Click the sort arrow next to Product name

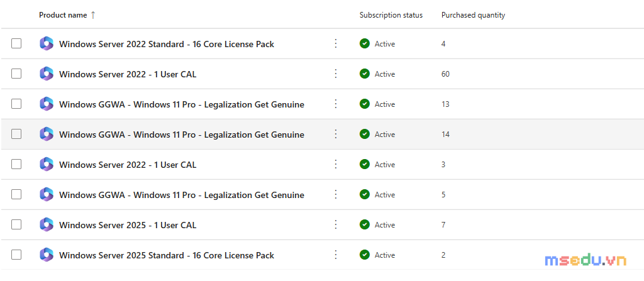point(93,15)
